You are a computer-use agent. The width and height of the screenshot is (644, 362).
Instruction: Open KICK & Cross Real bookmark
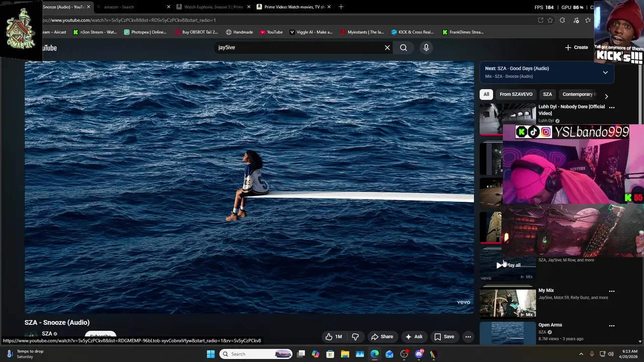point(412,32)
